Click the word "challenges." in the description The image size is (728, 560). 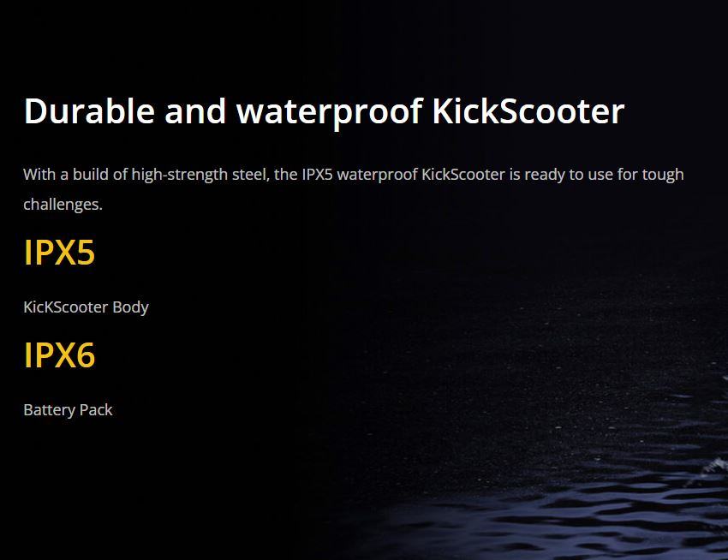pos(63,205)
